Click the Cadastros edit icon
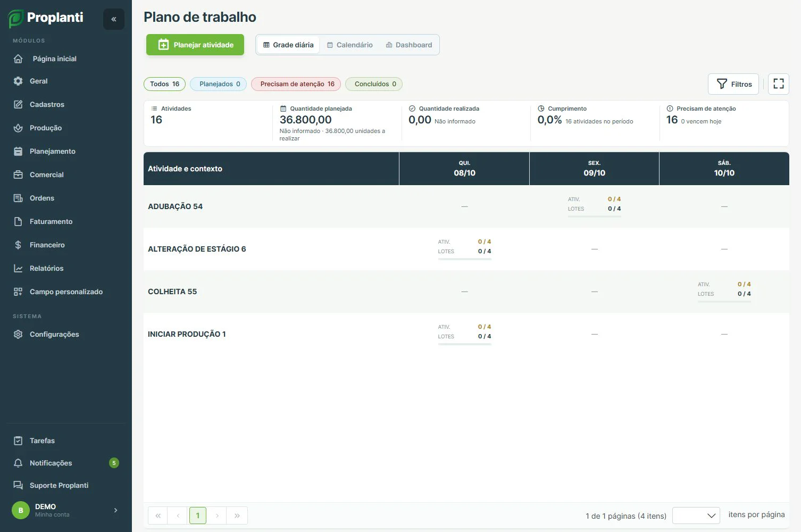The width and height of the screenshot is (801, 532). click(18, 104)
